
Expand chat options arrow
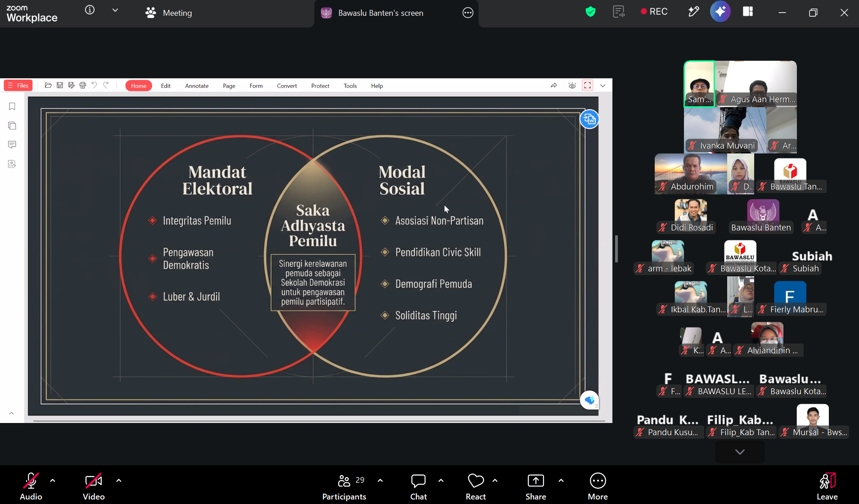coord(441,481)
